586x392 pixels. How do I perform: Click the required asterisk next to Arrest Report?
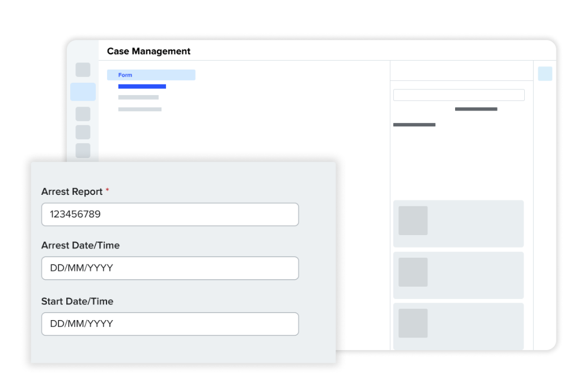click(x=107, y=190)
